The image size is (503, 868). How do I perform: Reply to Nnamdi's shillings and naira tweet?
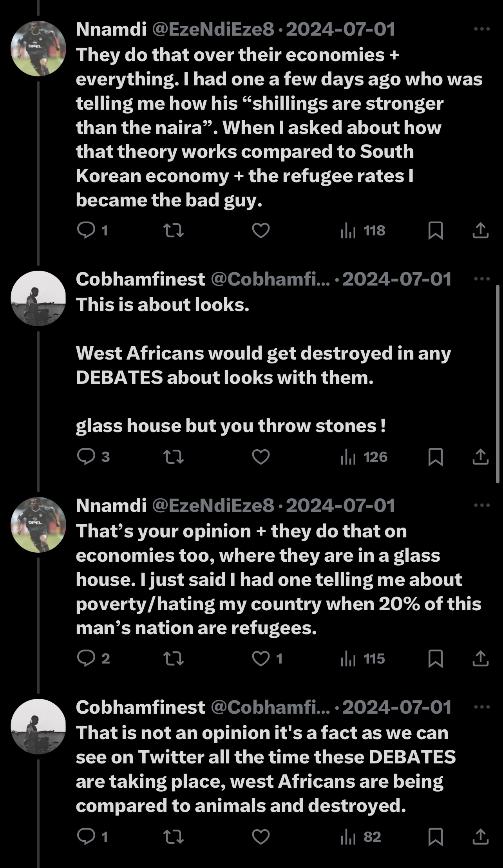pyautogui.click(x=86, y=230)
